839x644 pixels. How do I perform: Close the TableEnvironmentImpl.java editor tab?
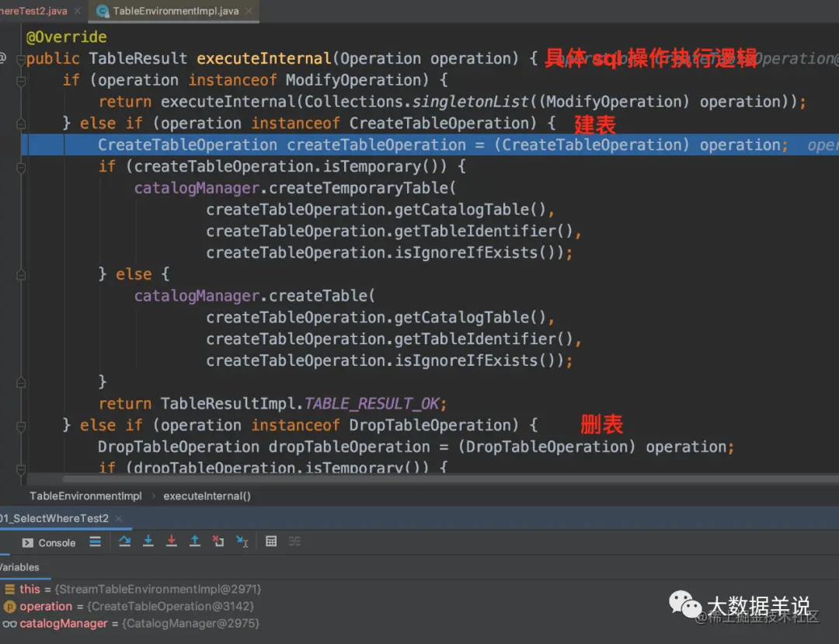(x=249, y=11)
